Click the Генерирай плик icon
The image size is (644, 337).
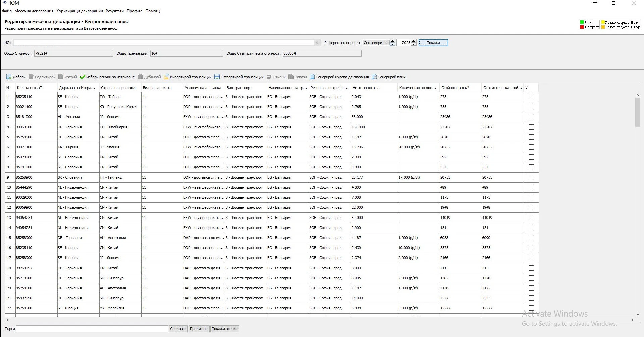pos(374,77)
